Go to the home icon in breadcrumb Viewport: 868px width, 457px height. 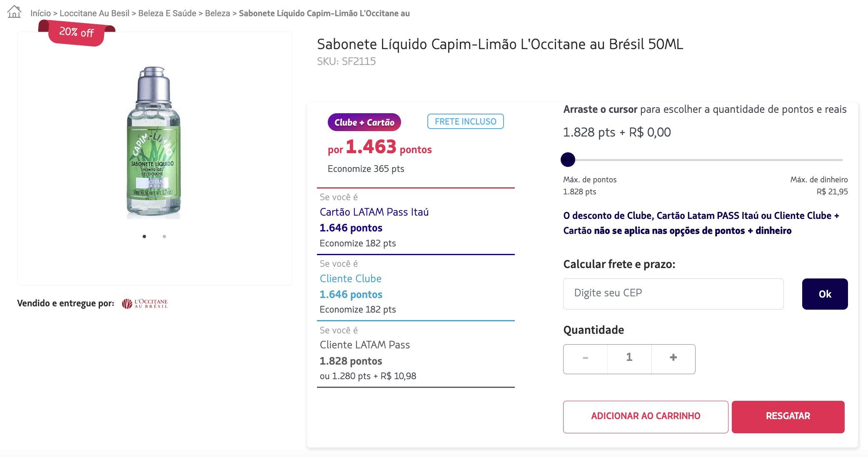[x=14, y=12]
